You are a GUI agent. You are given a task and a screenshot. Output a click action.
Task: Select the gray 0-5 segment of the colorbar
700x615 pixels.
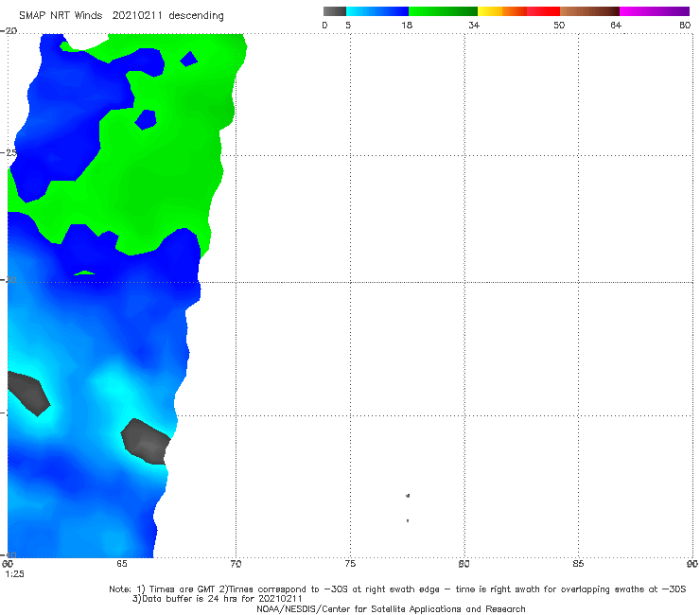point(335,11)
